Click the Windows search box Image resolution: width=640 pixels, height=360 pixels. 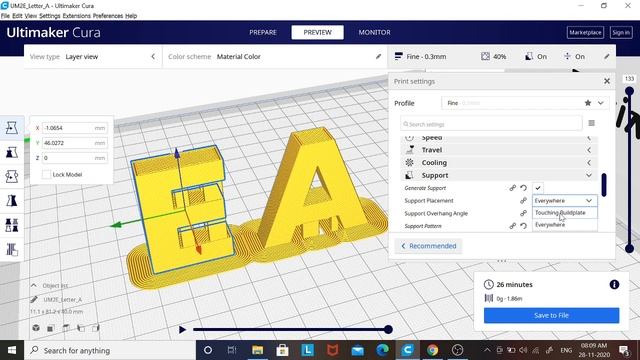click(x=110, y=350)
